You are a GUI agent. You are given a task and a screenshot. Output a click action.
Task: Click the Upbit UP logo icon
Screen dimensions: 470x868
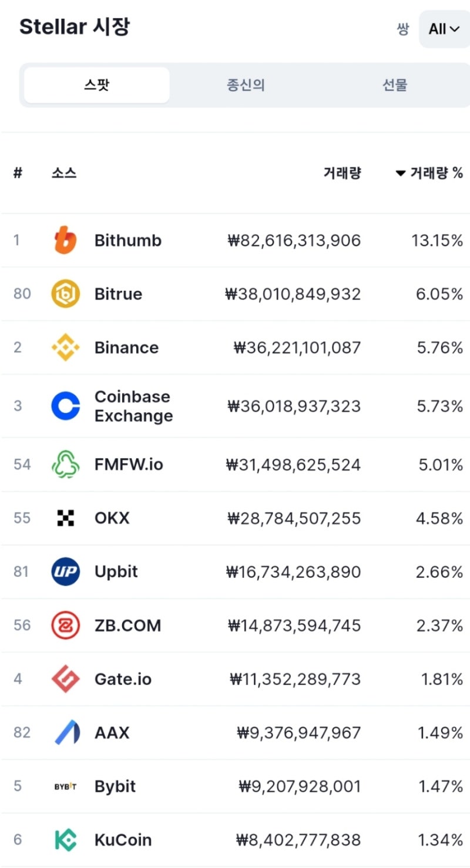65,571
